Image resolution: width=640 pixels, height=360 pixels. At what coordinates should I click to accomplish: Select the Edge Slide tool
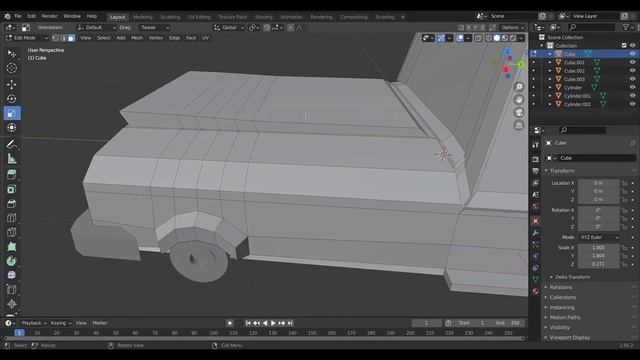pos(11,289)
